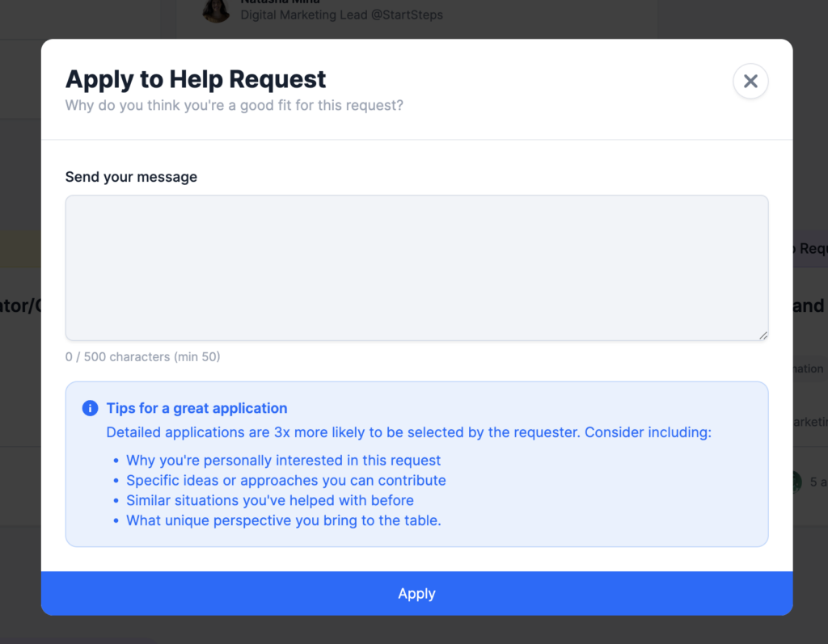
Task: Click the "Tips for a great application" title
Action: pos(196,409)
